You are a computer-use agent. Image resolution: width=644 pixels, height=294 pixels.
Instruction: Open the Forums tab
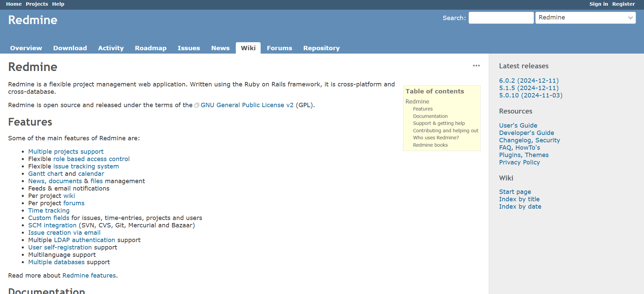279,48
